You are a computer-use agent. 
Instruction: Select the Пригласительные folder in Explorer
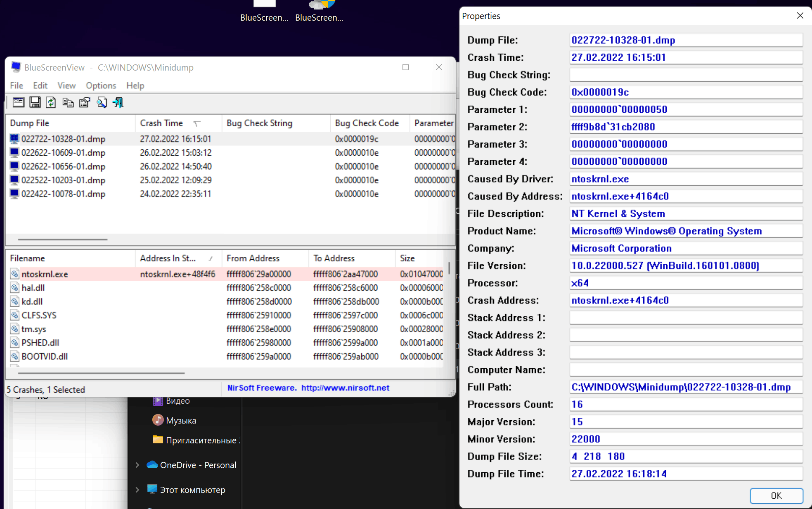click(196, 440)
